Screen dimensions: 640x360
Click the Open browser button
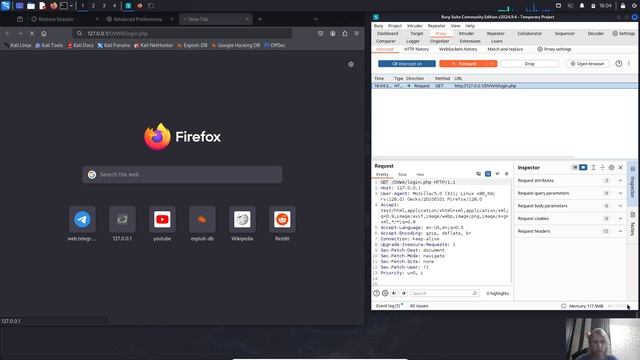(x=587, y=64)
